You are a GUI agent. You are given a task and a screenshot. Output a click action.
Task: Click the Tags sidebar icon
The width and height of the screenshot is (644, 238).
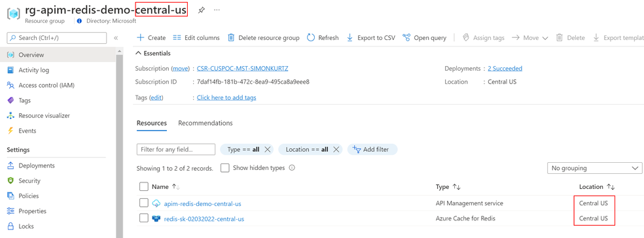pos(11,101)
